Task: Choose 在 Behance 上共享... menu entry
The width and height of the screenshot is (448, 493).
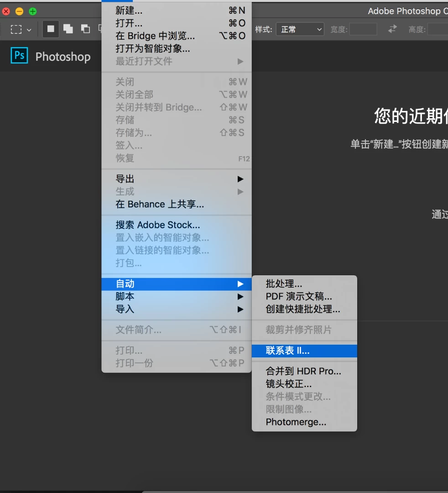Action: tap(177, 205)
